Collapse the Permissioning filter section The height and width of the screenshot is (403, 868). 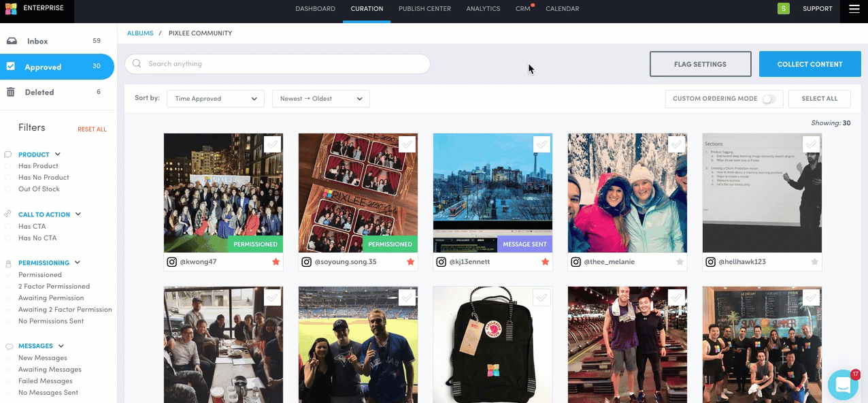(x=78, y=263)
